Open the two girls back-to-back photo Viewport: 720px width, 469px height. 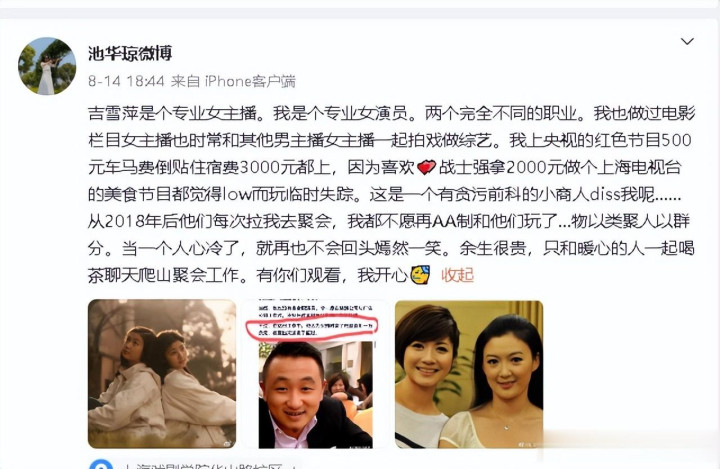(x=162, y=373)
